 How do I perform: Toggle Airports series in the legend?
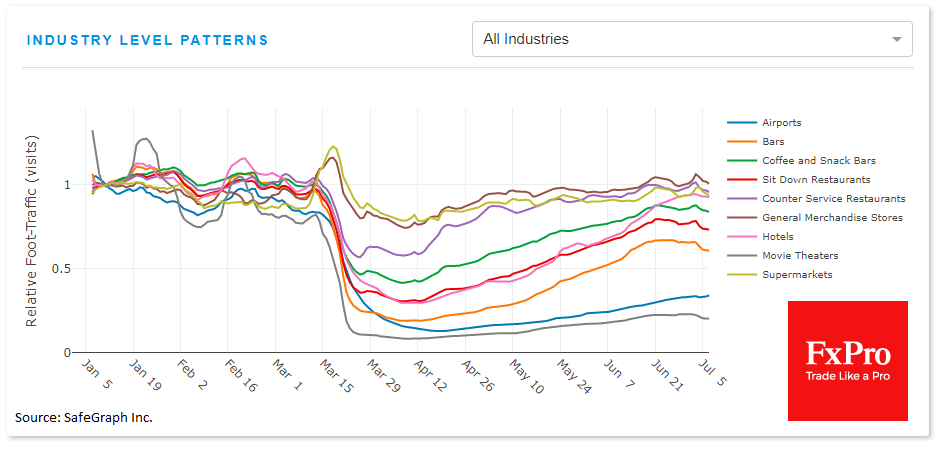coord(781,123)
